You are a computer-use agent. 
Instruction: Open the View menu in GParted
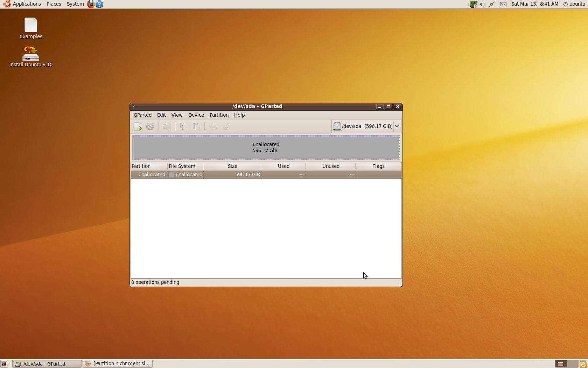[x=177, y=115]
